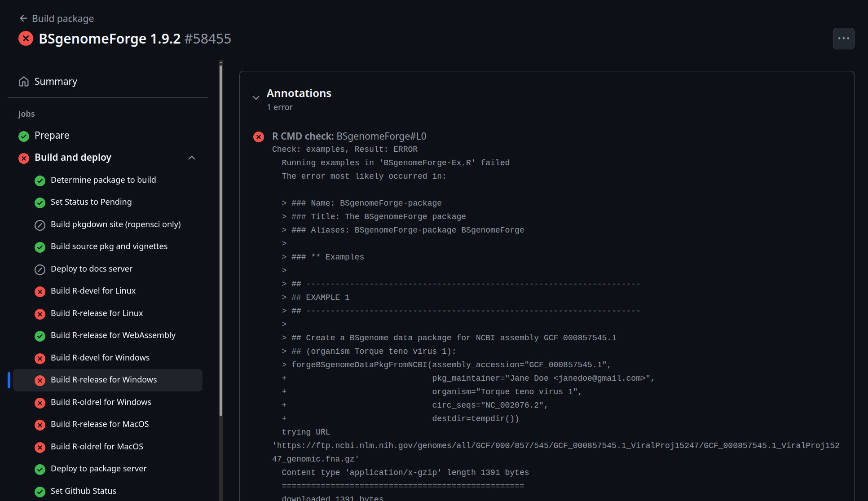Click skipped icon for Build pkgdown site
Image resolution: width=868 pixels, height=501 pixels.
(40, 225)
